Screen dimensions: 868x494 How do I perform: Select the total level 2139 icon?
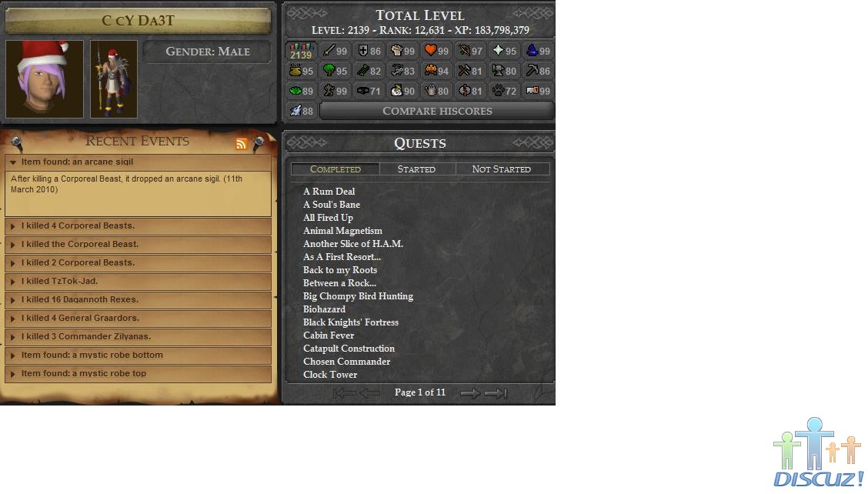301,51
